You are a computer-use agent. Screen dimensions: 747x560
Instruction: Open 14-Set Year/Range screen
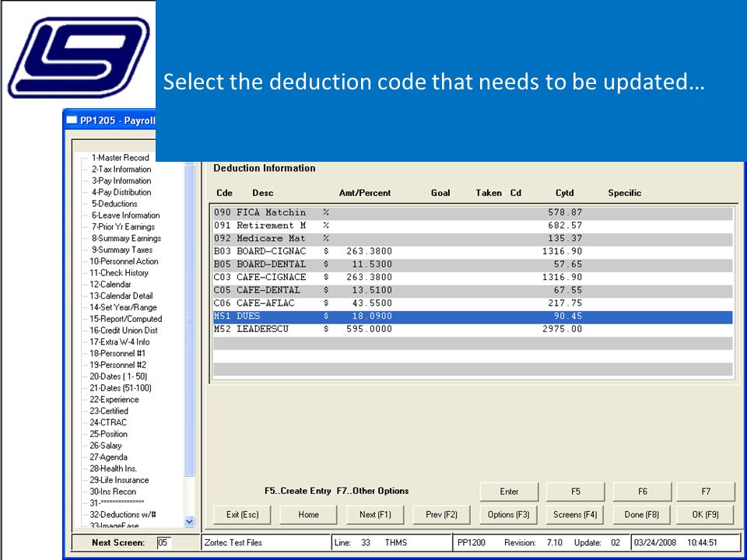click(x=123, y=307)
